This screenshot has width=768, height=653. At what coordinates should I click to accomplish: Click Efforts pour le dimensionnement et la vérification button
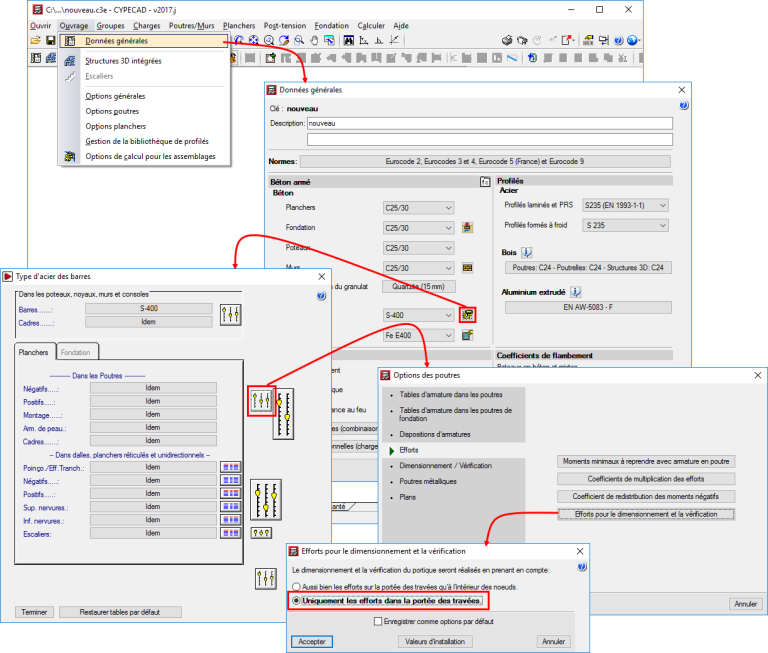coord(646,514)
